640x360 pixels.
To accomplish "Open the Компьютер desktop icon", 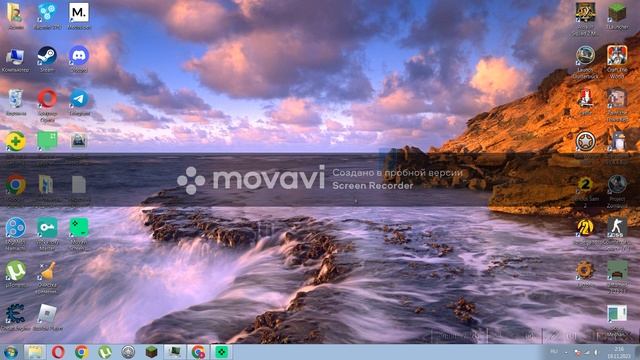I will [15, 56].
